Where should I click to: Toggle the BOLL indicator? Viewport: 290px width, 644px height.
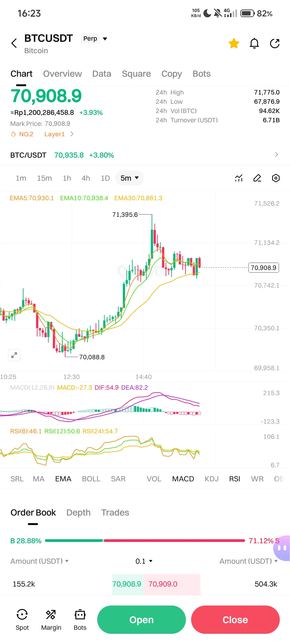[91, 479]
